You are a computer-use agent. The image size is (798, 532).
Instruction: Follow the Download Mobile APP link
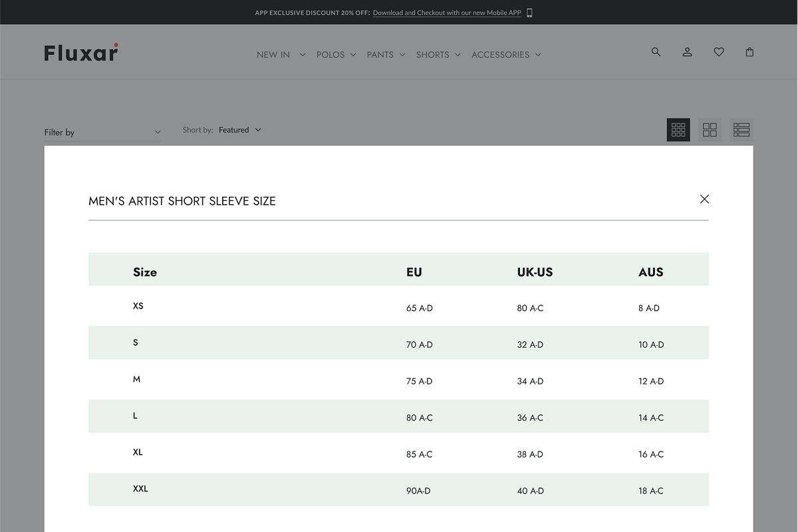pos(447,13)
